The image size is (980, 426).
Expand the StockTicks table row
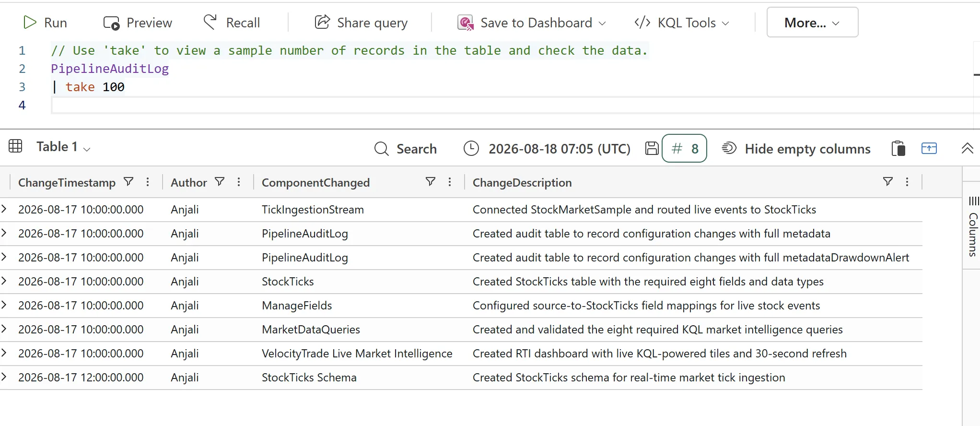coord(4,281)
